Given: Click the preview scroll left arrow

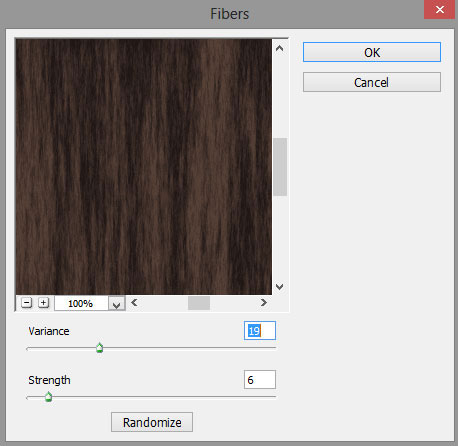Looking at the screenshot, I should click(x=134, y=303).
